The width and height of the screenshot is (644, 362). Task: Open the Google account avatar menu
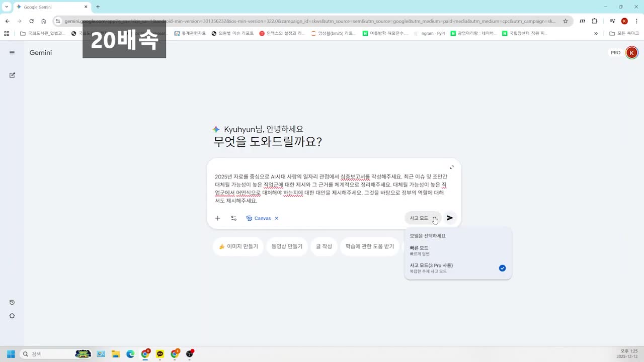(632, 52)
